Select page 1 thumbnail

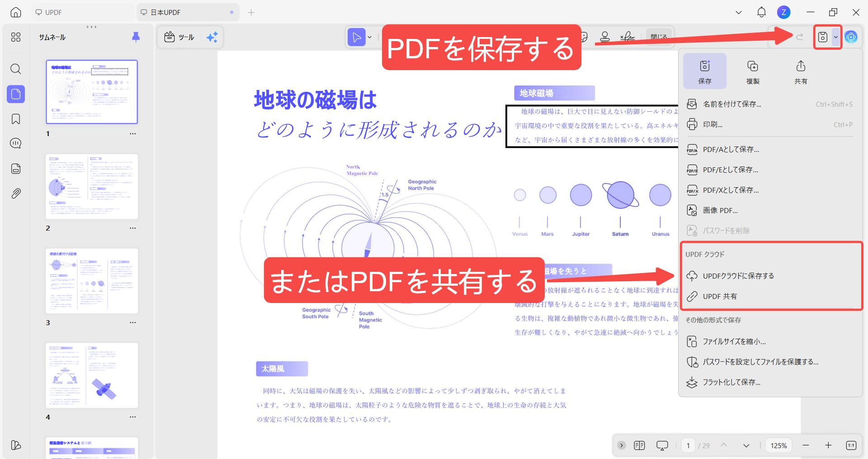point(92,92)
